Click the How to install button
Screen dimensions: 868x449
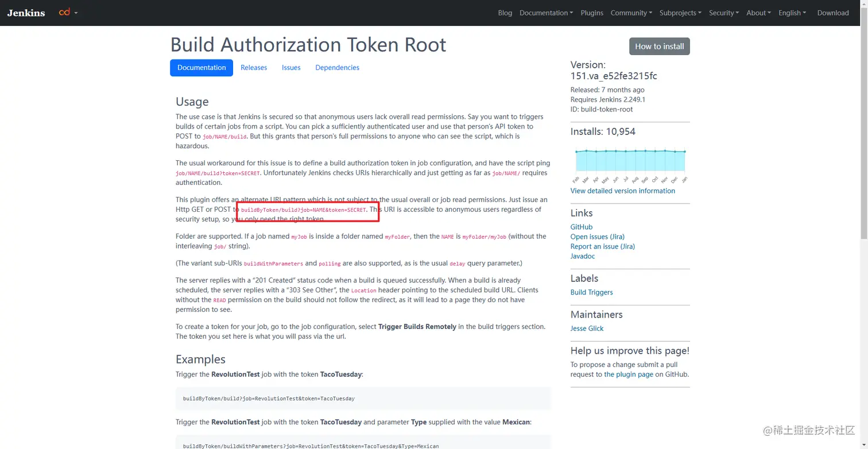659,47
